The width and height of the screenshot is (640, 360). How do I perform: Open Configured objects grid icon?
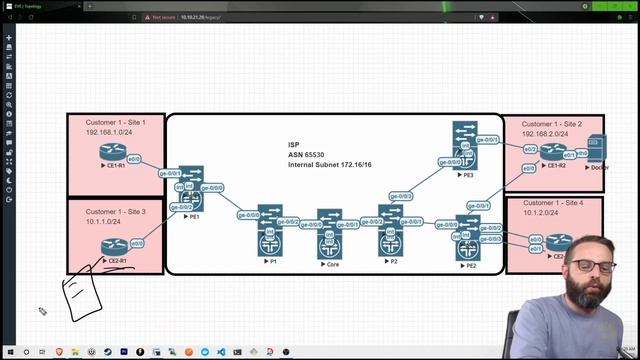click(9, 86)
